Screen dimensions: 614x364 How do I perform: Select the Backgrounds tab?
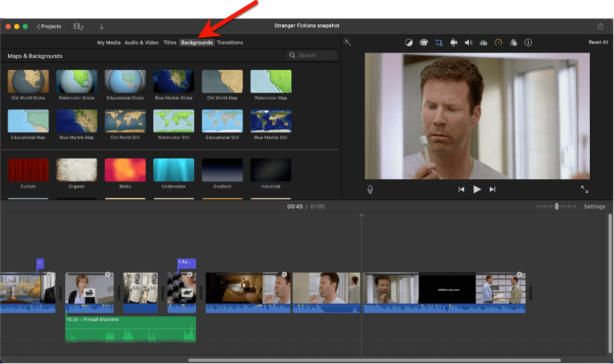click(197, 42)
